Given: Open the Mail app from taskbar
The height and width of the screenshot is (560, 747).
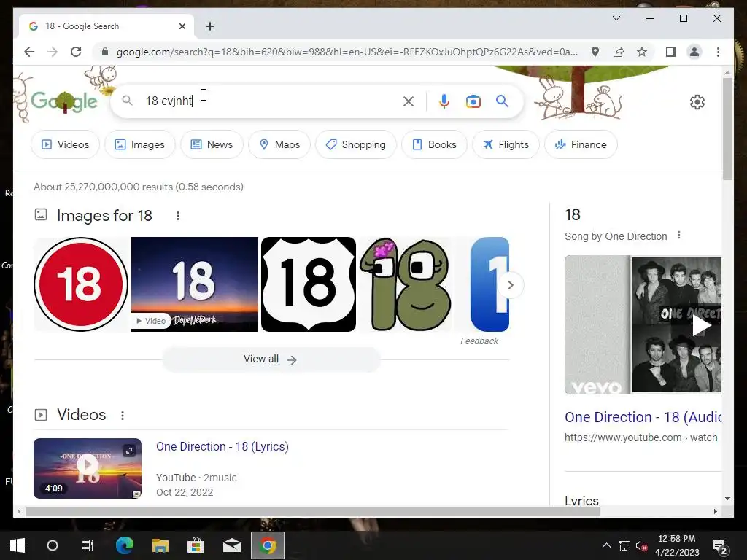Looking at the screenshot, I should click(232, 545).
